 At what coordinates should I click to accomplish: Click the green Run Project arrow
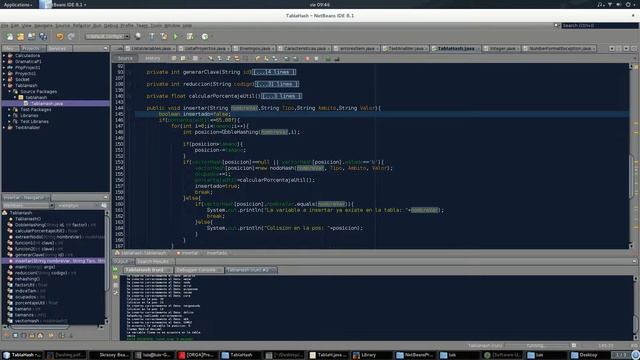coord(176,37)
